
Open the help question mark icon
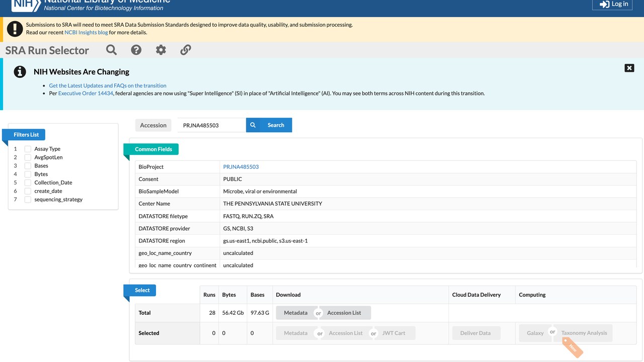point(136,50)
